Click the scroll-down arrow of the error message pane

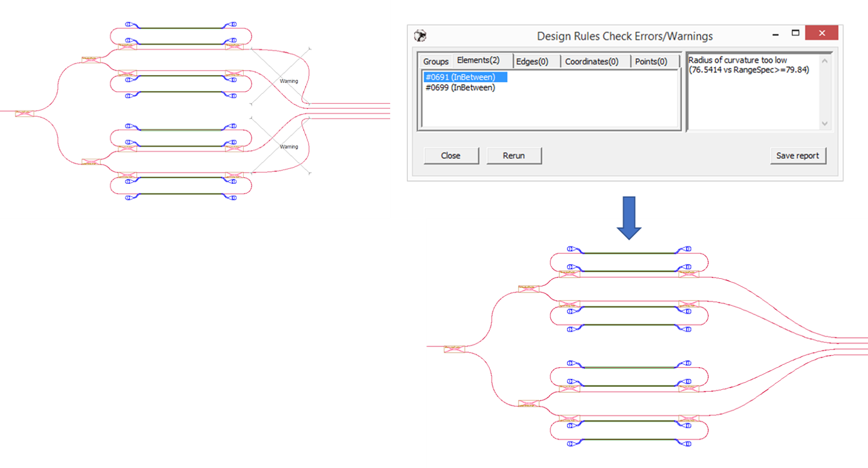(825, 122)
